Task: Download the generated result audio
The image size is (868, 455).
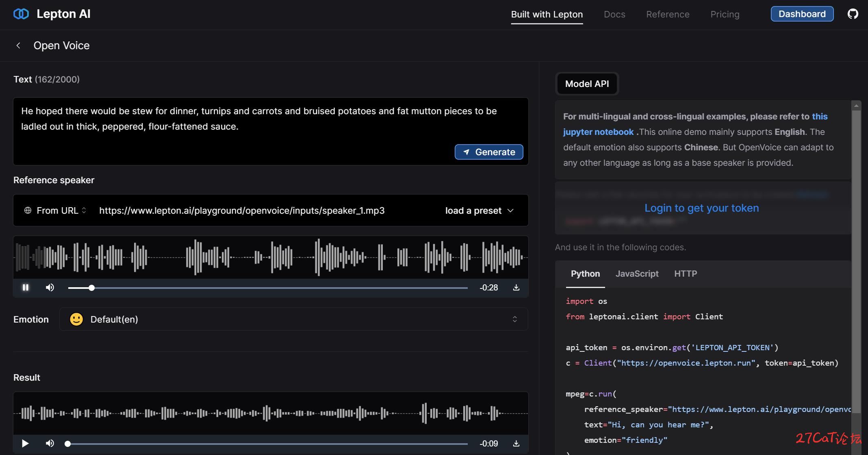Action: pos(516,444)
